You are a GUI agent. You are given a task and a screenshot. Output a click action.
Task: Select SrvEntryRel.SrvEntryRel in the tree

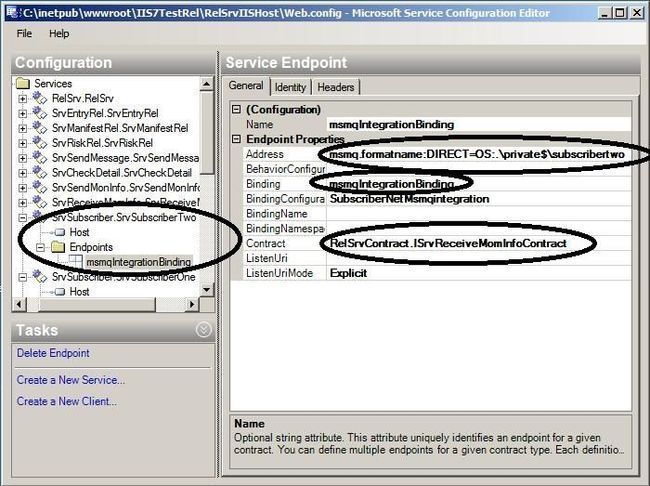pos(105,113)
